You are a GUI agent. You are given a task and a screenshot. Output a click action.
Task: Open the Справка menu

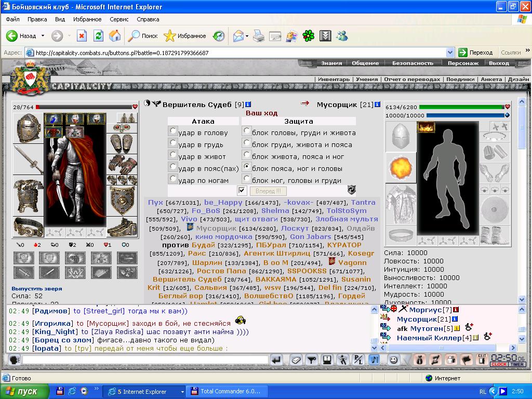pos(148,19)
